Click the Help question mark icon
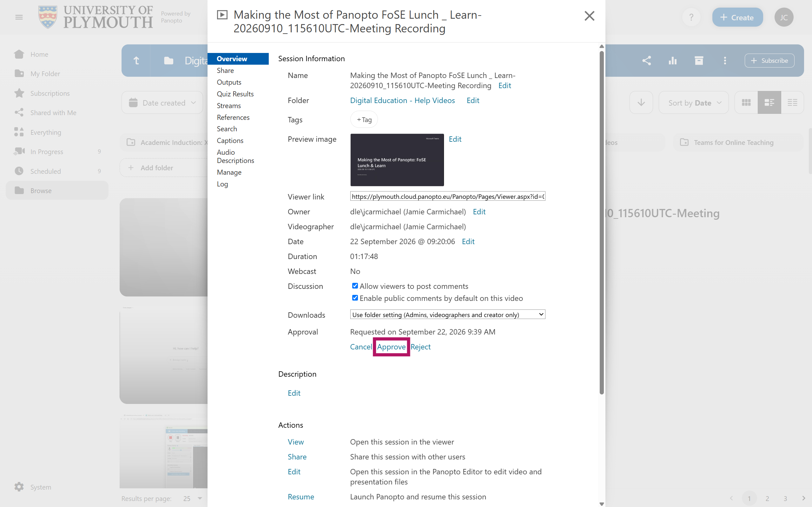This screenshot has width=812, height=507. click(x=691, y=17)
